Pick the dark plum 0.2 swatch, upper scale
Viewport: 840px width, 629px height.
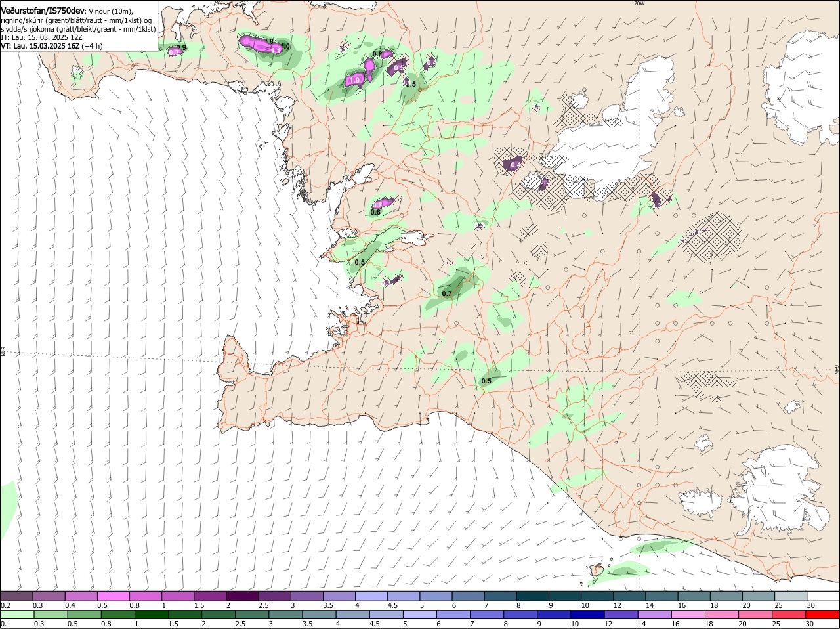16,596
